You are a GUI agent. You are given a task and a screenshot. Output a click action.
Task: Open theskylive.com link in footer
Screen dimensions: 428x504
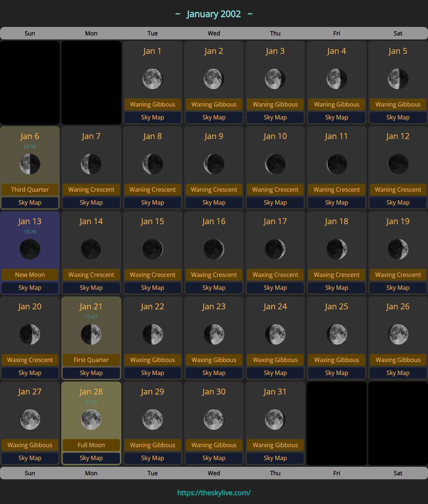pos(214,493)
